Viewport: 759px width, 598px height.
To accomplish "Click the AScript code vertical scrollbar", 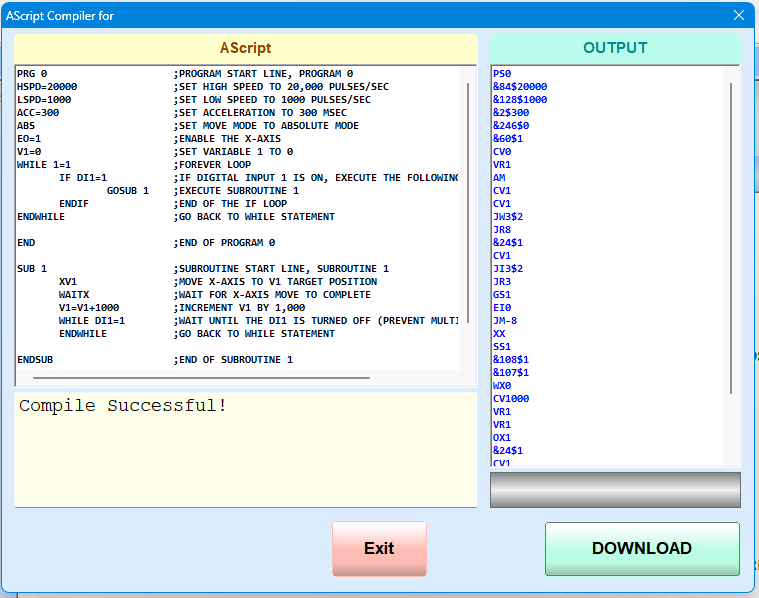I will coord(468,203).
